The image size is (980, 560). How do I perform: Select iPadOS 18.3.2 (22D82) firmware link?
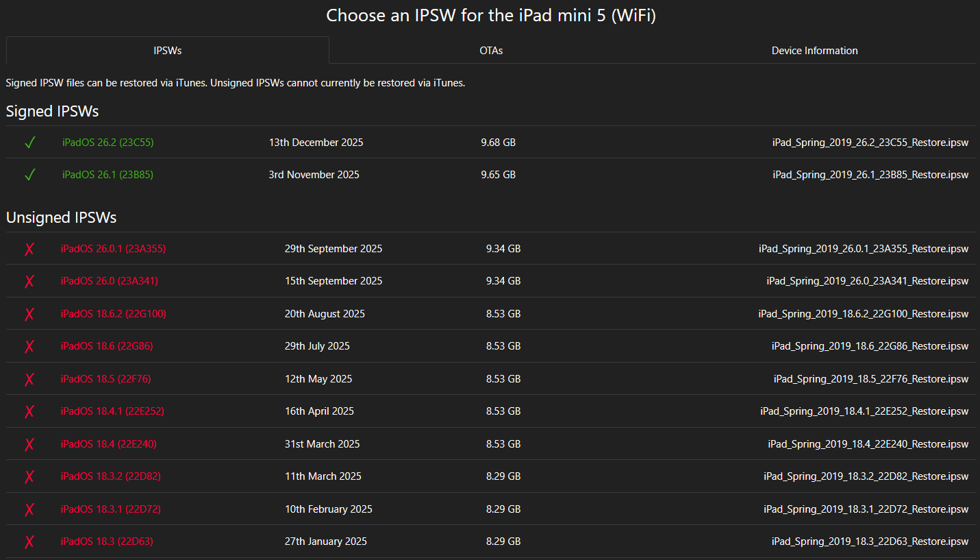[110, 476]
